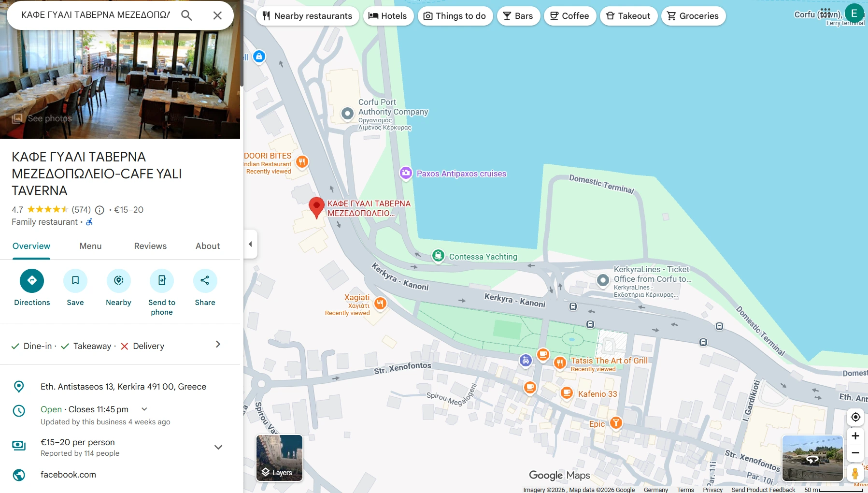
Task: Click the search magnifier icon
Action: tap(186, 15)
